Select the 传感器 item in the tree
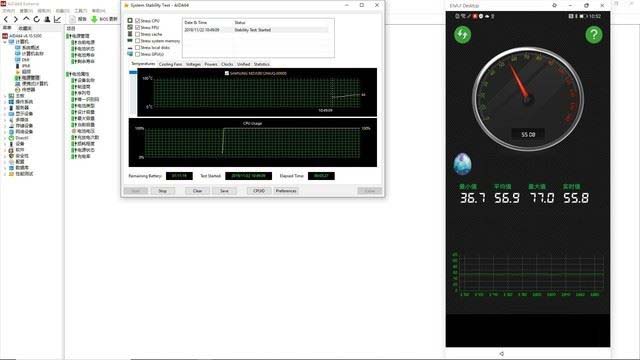The height and width of the screenshot is (360, 640). pyautogui.click(x=28, y=89)
